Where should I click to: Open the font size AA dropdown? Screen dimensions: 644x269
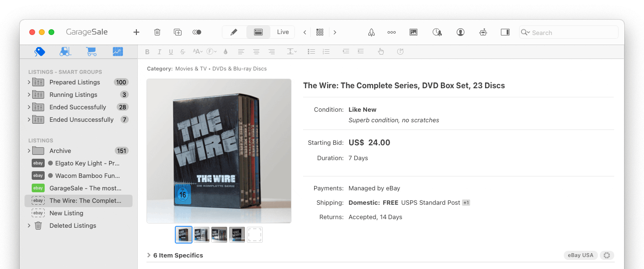(198, 51)
